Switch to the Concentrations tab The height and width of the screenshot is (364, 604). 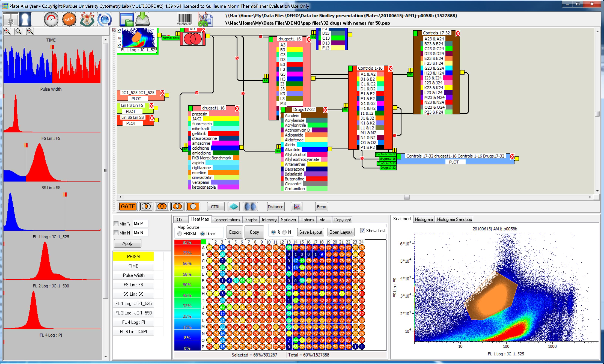coord(227,220)
